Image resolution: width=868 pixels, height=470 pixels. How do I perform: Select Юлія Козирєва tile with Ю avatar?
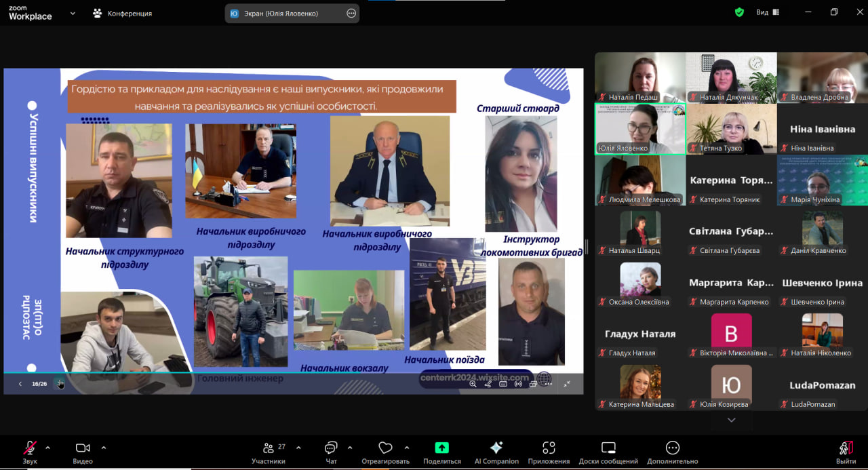731,385
